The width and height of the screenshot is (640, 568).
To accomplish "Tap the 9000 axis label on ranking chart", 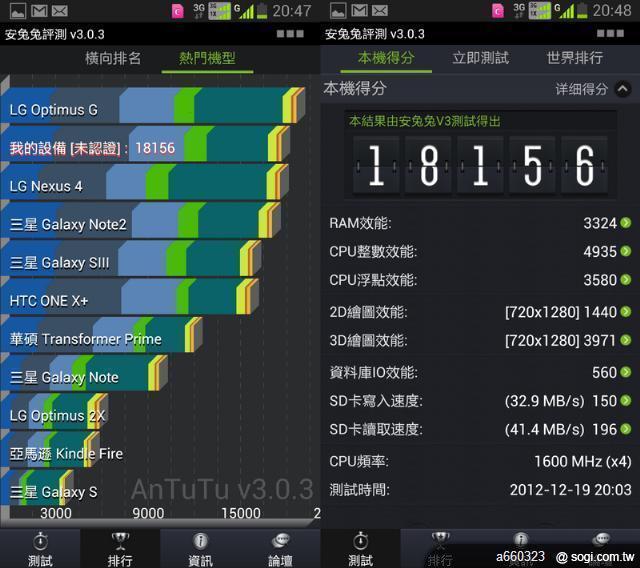I will [x=148, y=513].
